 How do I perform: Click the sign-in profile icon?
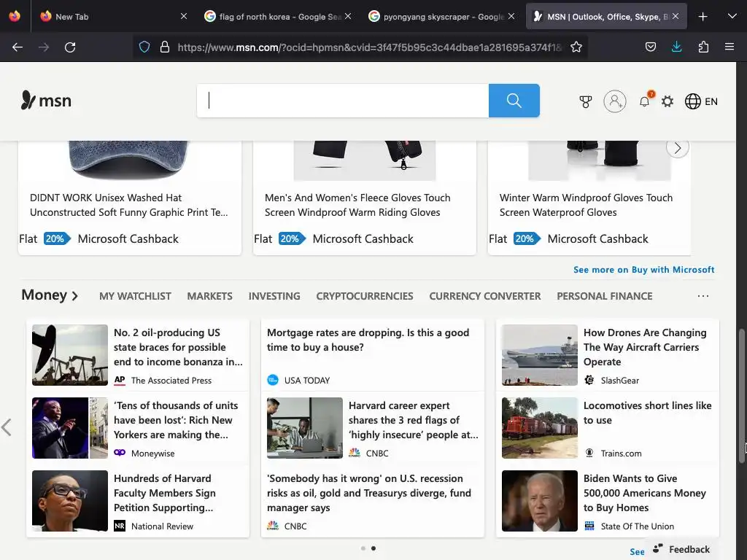(x=615, y=101)
